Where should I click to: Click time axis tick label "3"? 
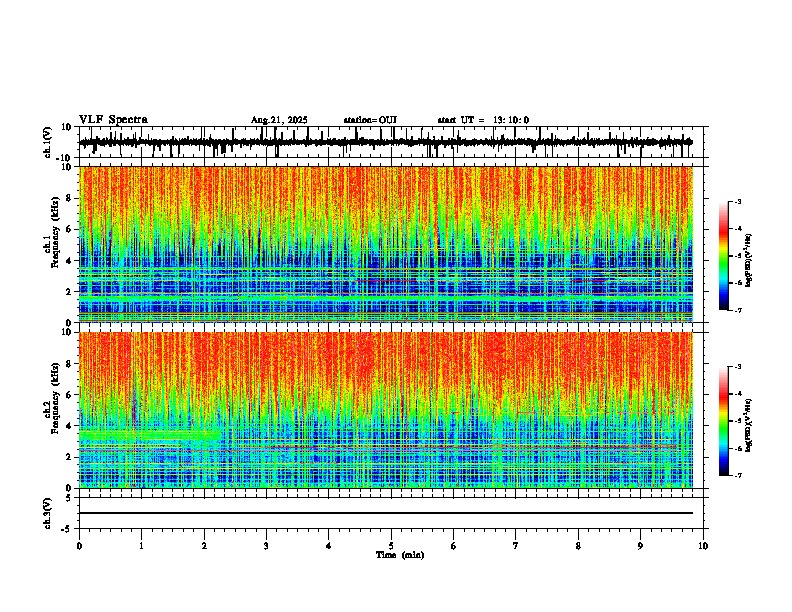(x=266, y=546)
